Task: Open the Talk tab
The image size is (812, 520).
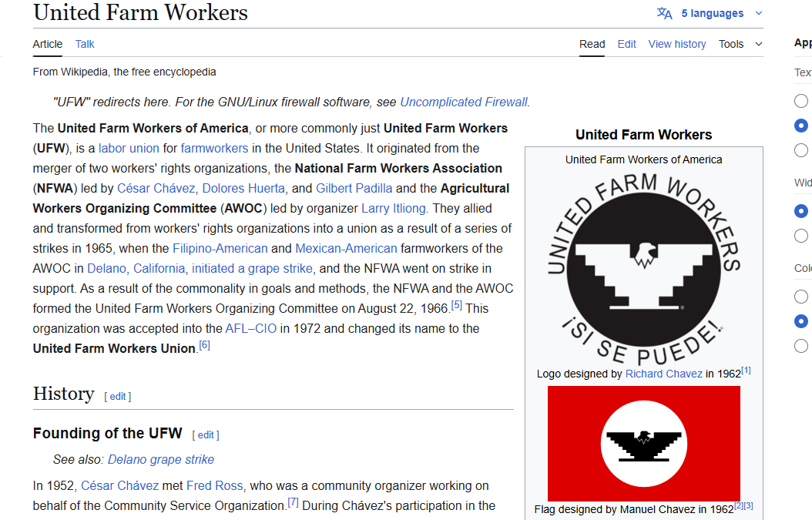Action: click(85, 44)
